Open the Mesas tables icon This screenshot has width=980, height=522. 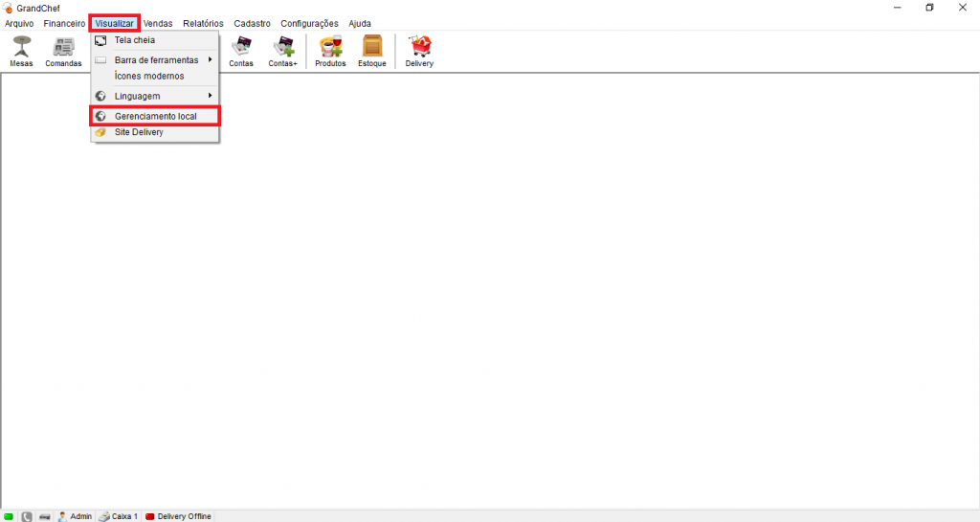coord(21,51)
